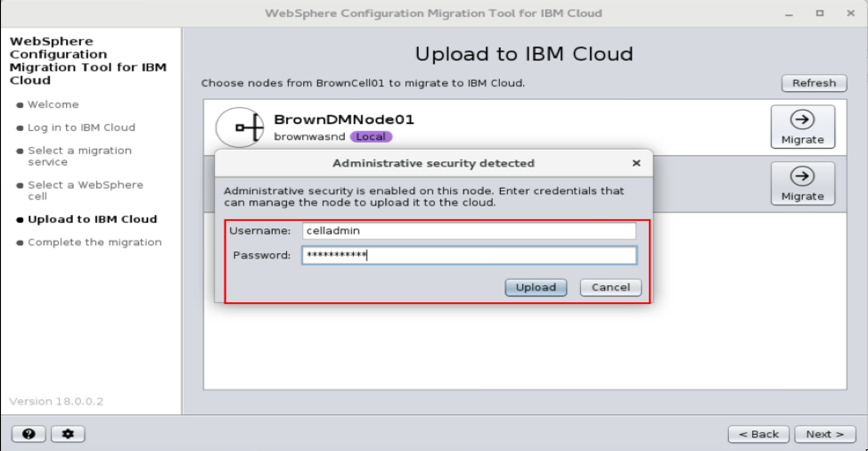
Task: Select the Welcome step in sidebar
Action: (53, 104)
